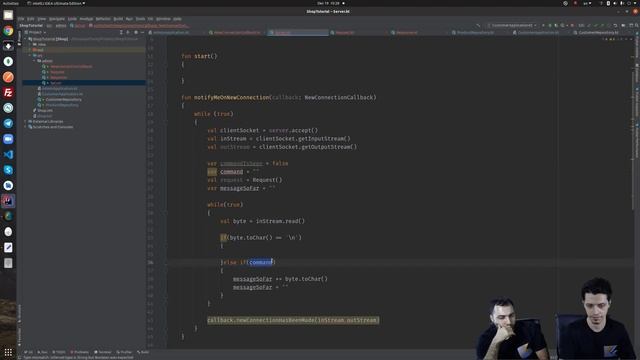640x360 pixels.
Task: Click the type mismatch status bar message
Action: pyautogui.click(x=78, y=358)
